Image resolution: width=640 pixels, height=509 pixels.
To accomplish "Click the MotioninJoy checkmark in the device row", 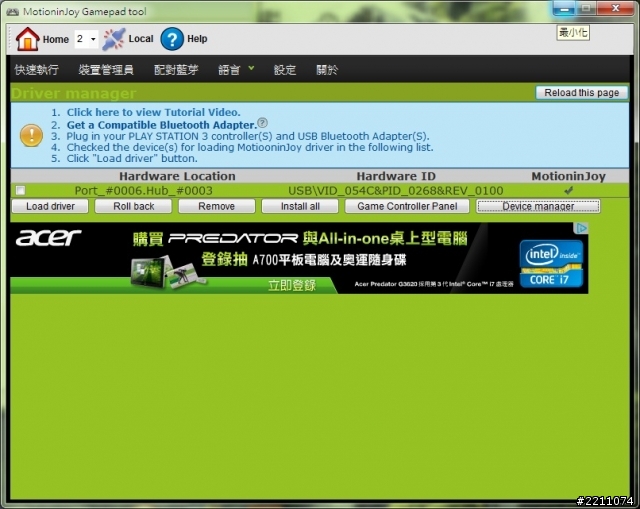I will pyautogui.click(x=568, y=190).
